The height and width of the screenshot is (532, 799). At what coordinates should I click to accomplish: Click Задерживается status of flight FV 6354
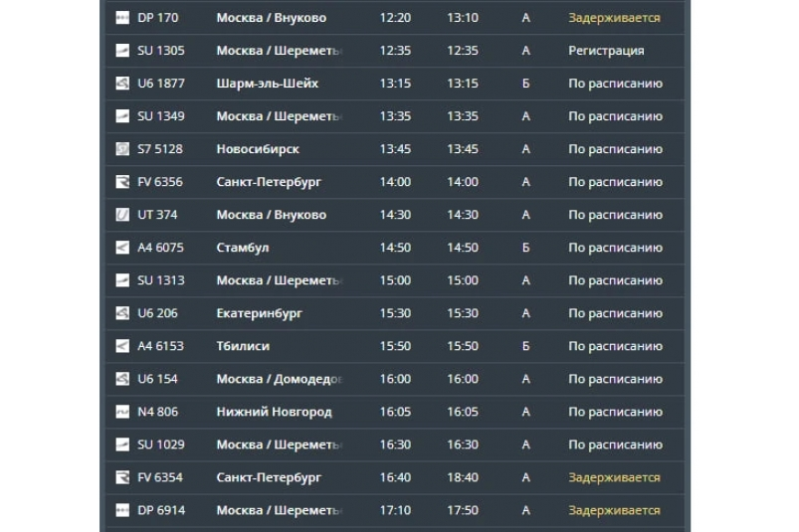pyautogui.click(x=614, y=477)
